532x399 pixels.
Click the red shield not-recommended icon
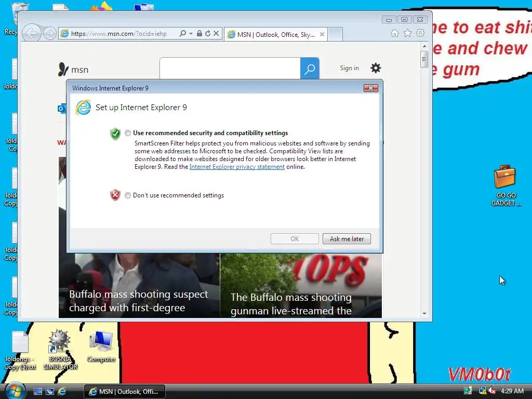click(115, 195)
